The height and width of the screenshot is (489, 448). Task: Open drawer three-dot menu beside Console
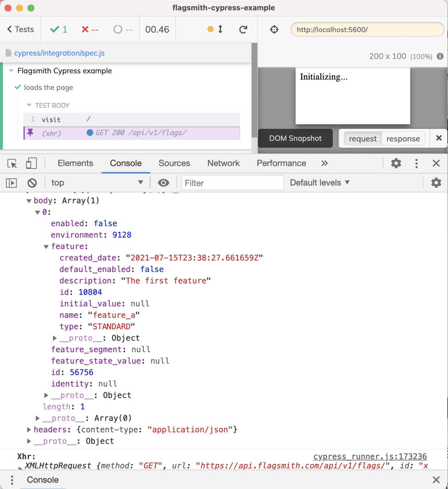coord(12,480)
